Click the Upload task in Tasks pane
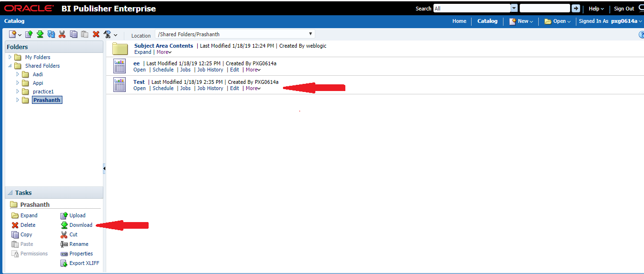The image size is (644, 274). pos(73,215)
